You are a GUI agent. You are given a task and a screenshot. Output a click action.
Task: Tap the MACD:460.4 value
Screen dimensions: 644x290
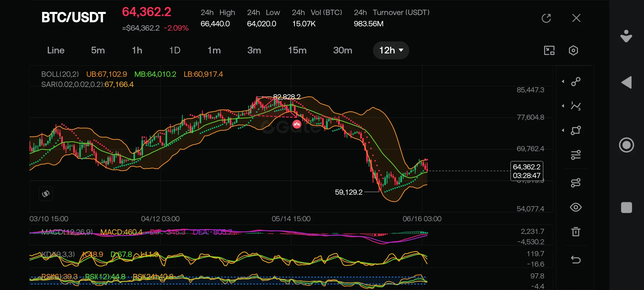pyautogui.click(x=121, y=232)
